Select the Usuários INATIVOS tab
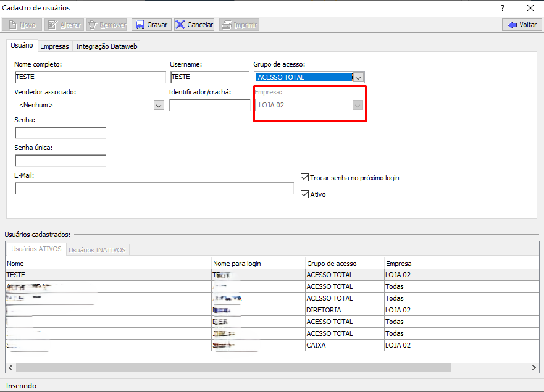Viewport: 544px width, 392px height. click(x=97, y=250)
